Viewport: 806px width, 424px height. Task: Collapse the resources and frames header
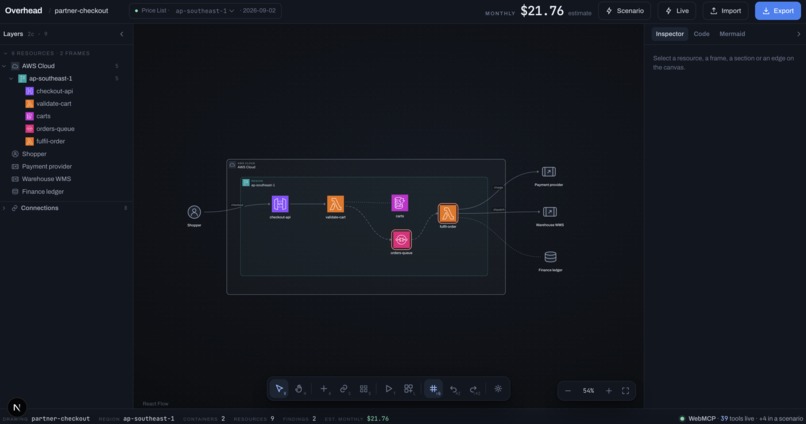(x=5, y=53)
